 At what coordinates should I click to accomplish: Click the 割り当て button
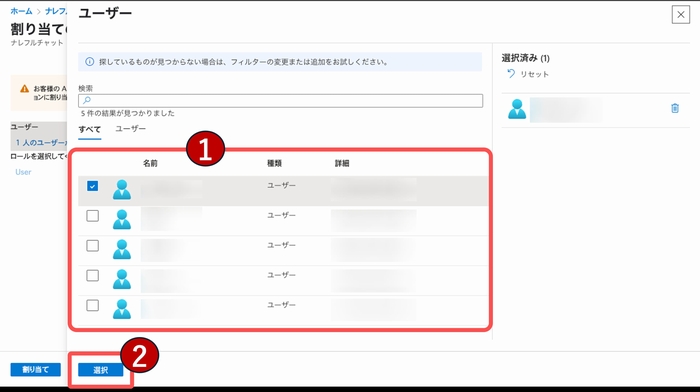coord(36,369)
